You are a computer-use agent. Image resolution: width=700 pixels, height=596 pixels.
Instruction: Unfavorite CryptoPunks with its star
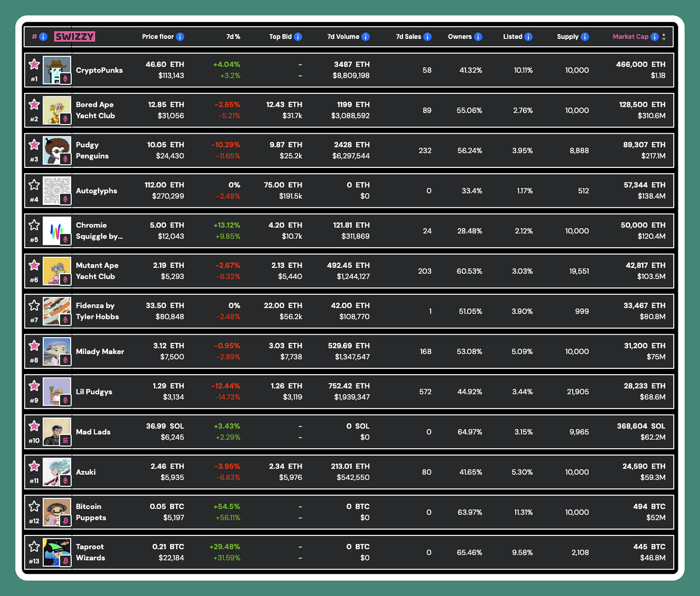pyautogui.click(x=34, y=64)
